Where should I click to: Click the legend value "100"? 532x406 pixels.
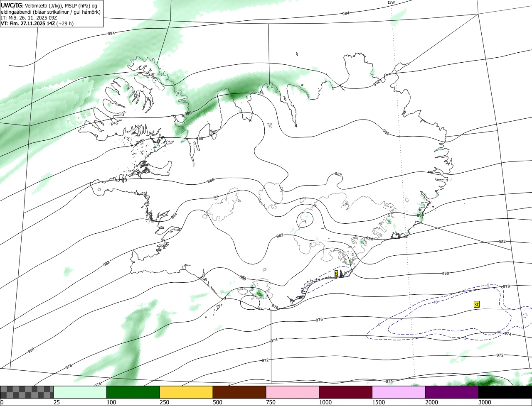pos(111,402)
